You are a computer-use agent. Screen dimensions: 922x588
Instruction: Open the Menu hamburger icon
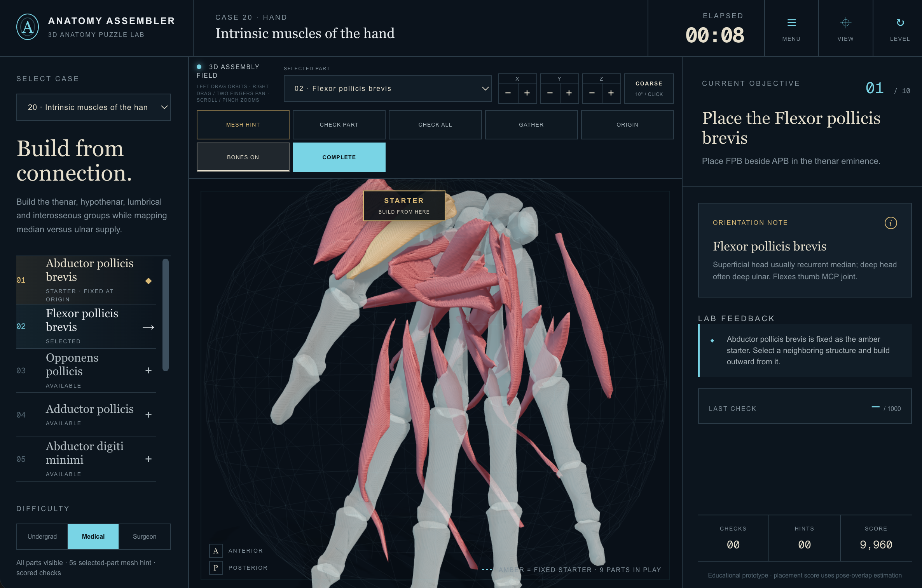pyautogui.click(x=791, y=23)
